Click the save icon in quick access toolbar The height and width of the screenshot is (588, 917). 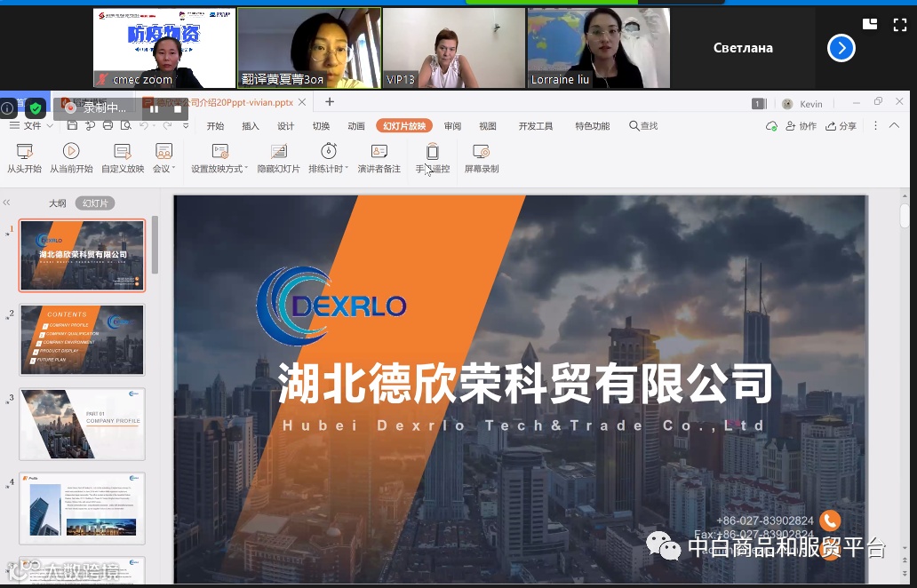(72, 125)
